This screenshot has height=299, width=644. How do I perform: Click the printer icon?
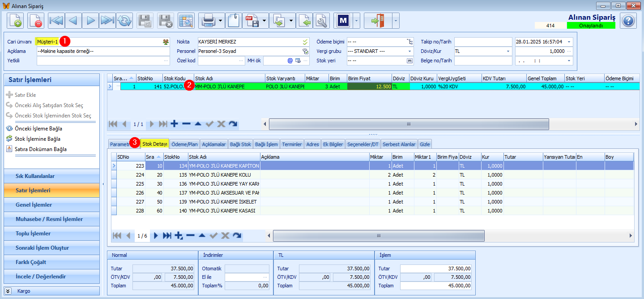[209, 21]
